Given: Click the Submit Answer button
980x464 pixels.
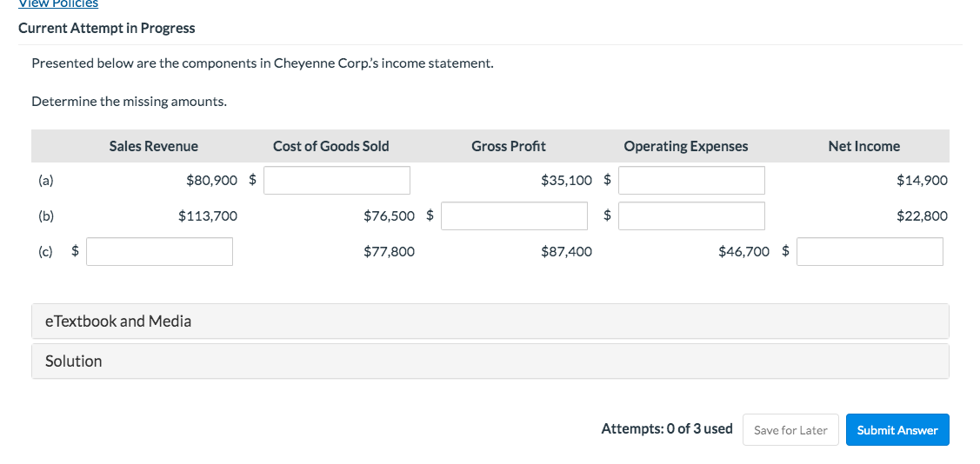Looking at the screenshot, I should click(897, 429).
